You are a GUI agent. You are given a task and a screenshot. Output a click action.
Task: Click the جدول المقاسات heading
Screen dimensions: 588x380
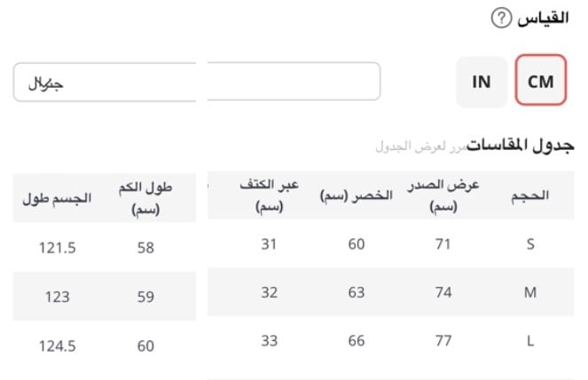click(x=521, y=143)
